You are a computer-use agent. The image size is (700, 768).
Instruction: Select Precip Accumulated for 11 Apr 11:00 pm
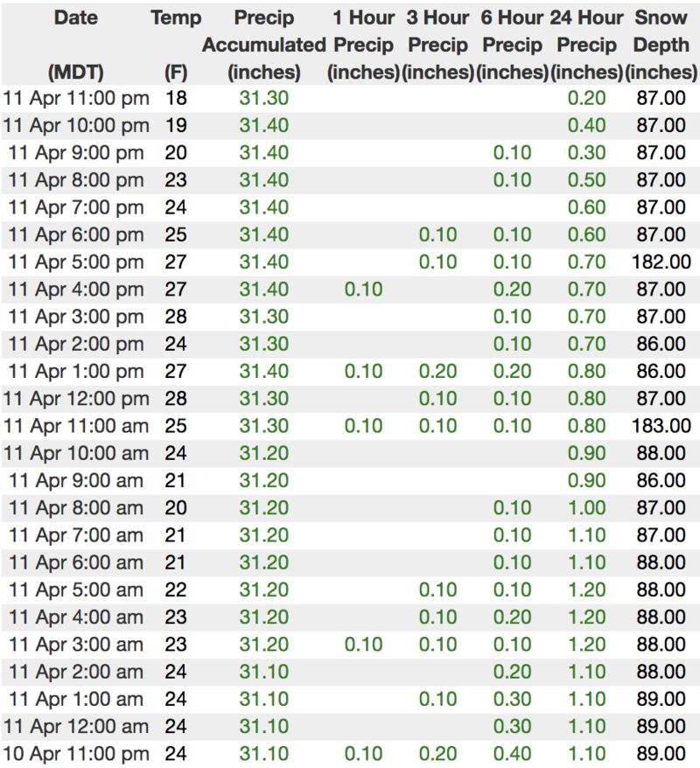(263, 98)
